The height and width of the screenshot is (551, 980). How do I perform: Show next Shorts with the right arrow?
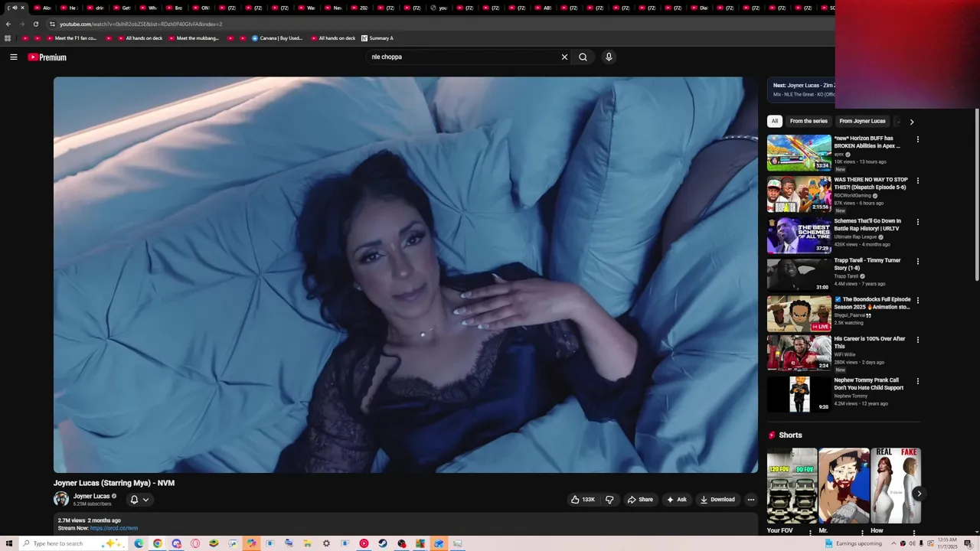[x=919, y=494]
